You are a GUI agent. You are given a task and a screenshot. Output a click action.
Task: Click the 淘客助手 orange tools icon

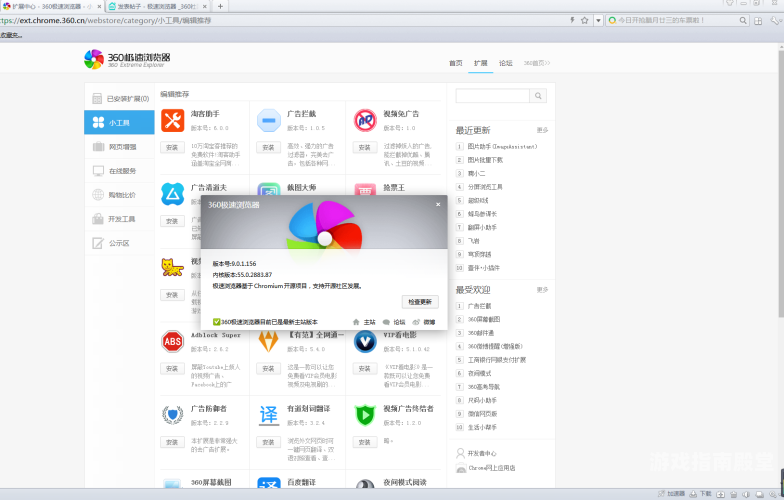(x=172, y=120)
